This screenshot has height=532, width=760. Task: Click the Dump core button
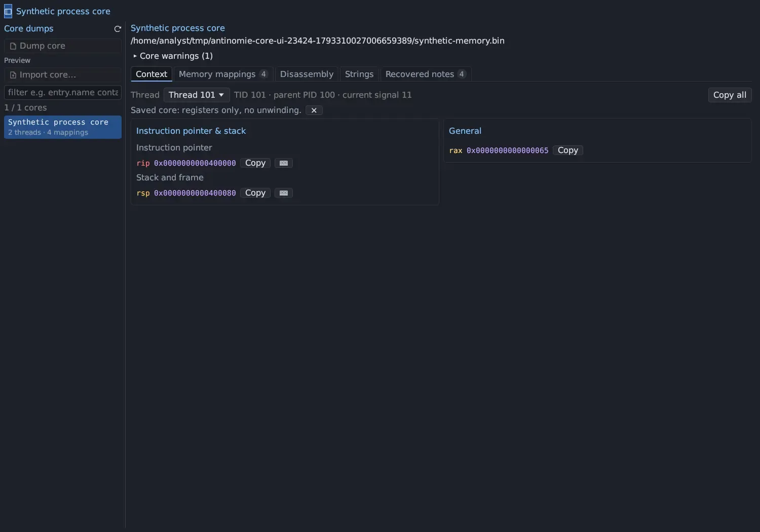[63, 46]
